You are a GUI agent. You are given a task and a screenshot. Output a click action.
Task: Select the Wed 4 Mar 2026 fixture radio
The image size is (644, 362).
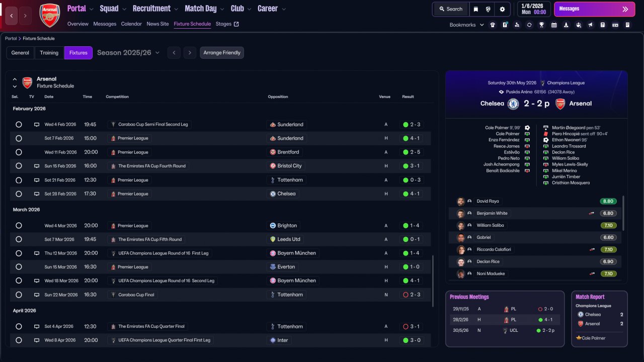coord(19,226)
